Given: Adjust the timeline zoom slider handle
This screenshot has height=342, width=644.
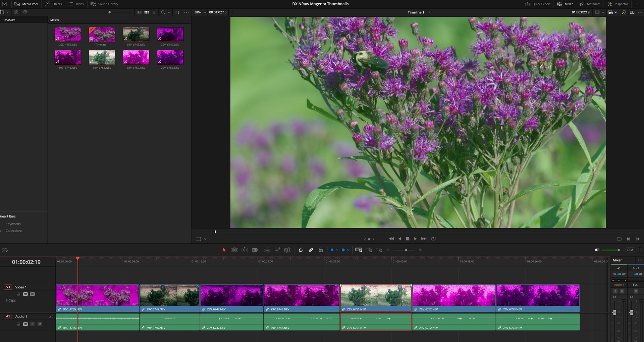Looking at the screenshot, I should coord(406,250).
